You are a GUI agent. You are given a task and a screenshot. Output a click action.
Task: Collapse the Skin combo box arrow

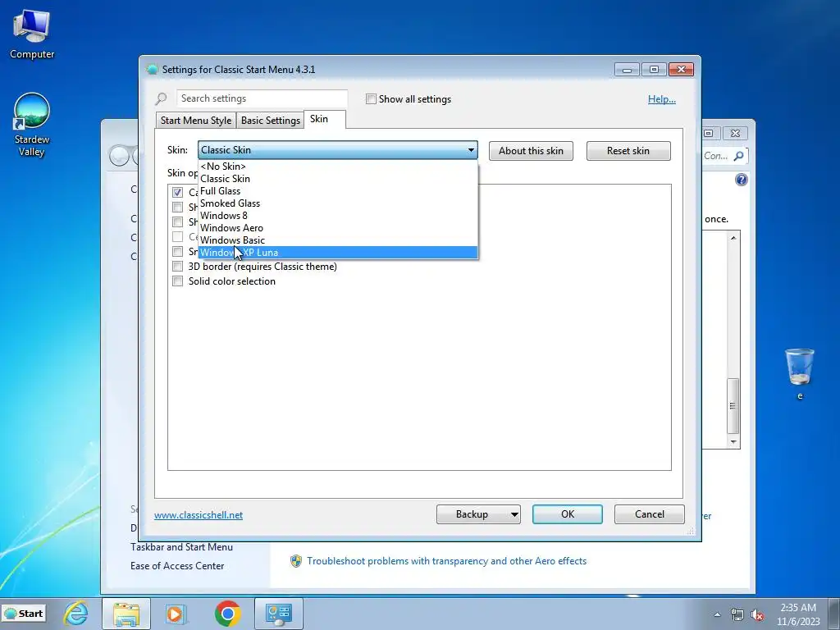click(471, 150)
